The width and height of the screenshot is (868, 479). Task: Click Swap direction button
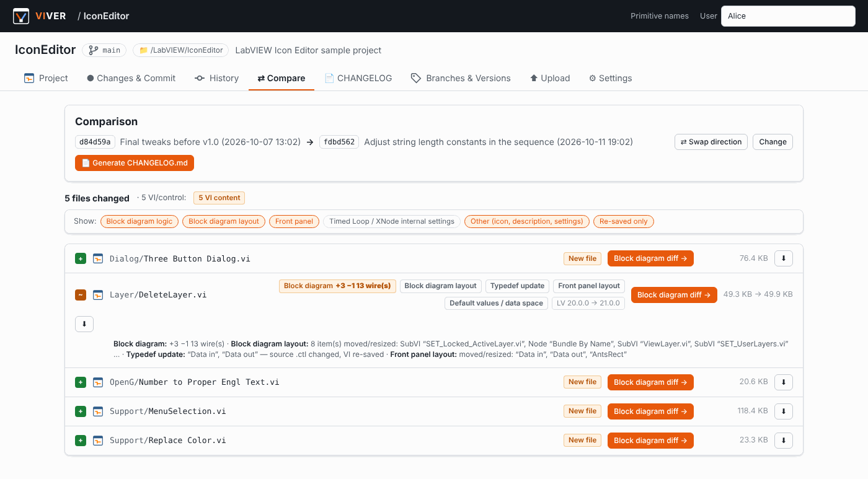point(711,142)
